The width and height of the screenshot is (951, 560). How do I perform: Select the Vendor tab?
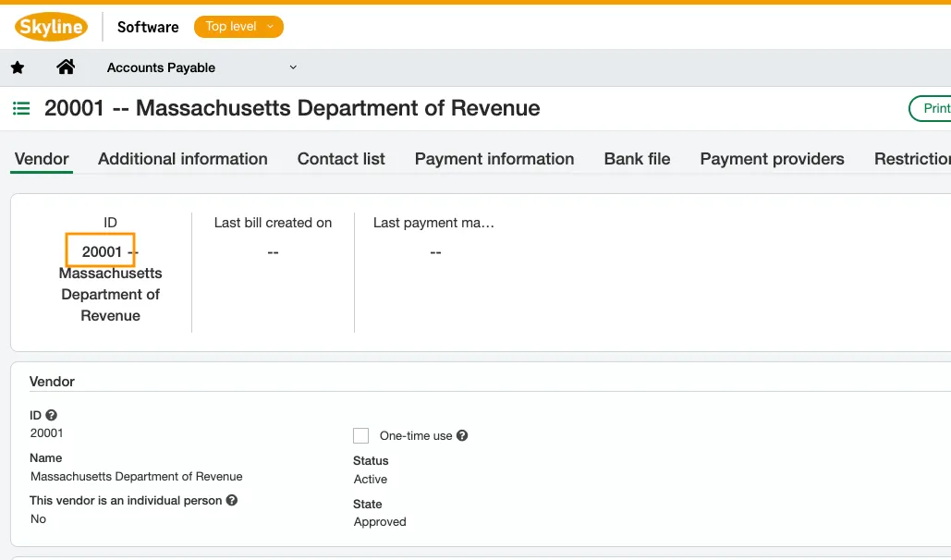[x=42, y=159]
